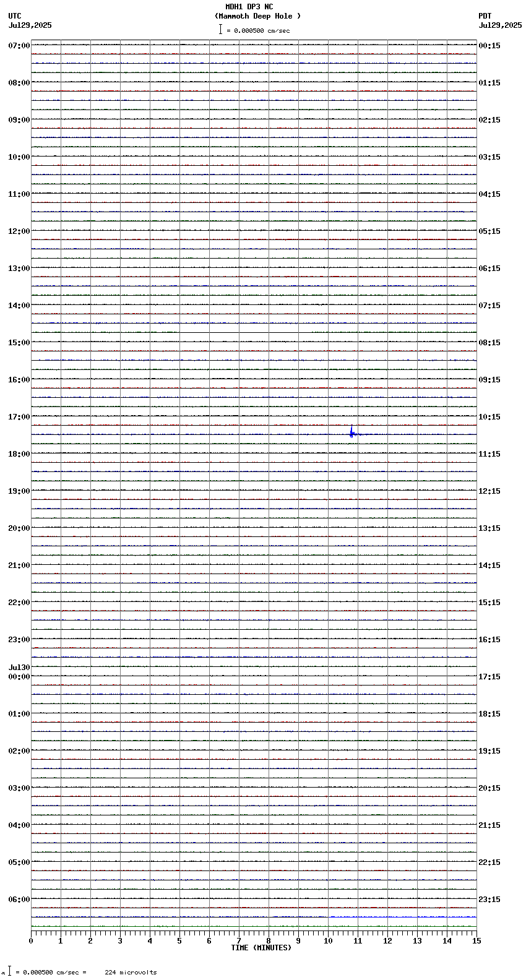
Task: Click the 14:00 UTC row label
Action: [x=19, y=306]
